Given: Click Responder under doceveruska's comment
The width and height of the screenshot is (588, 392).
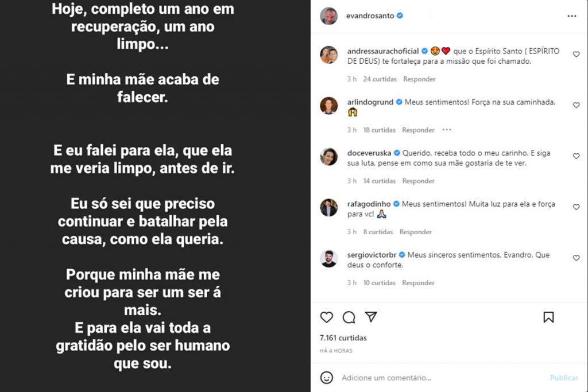Looking at the screenshot, I should click(x=418, y=181).
